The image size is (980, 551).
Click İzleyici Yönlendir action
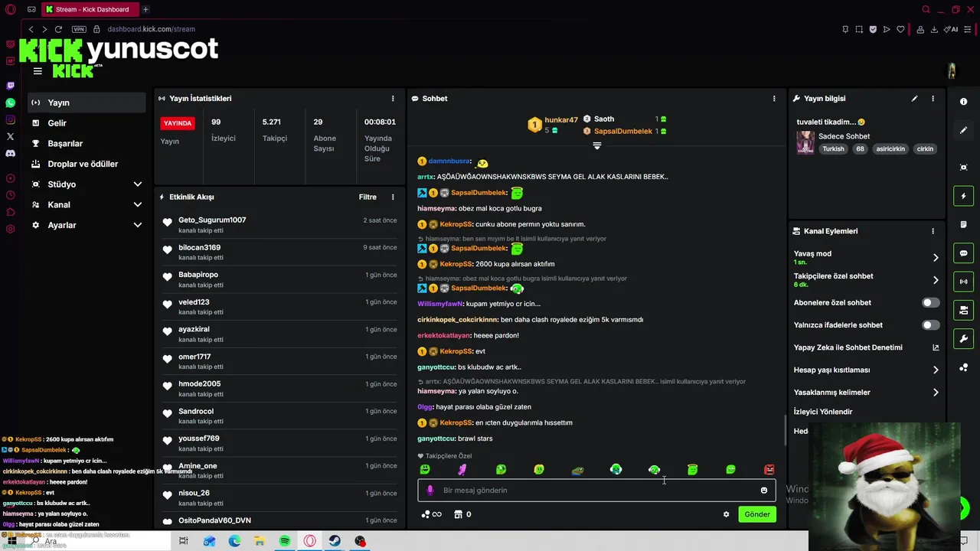coord(823,412)
